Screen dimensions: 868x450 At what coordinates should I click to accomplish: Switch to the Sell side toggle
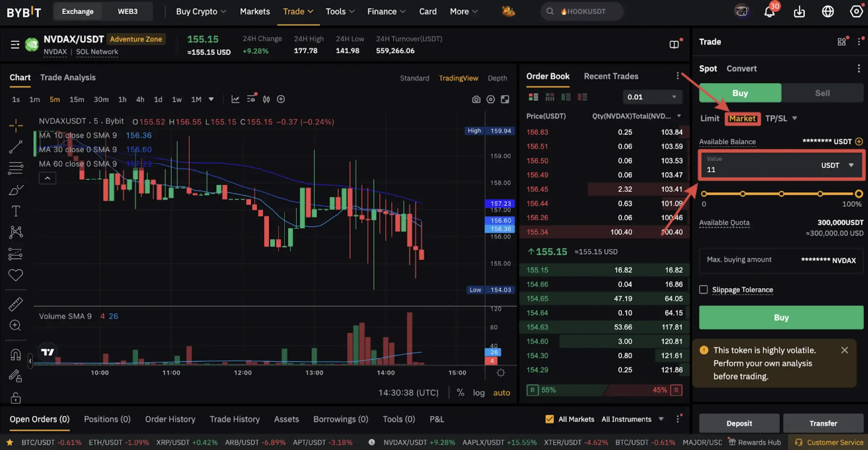822,93
